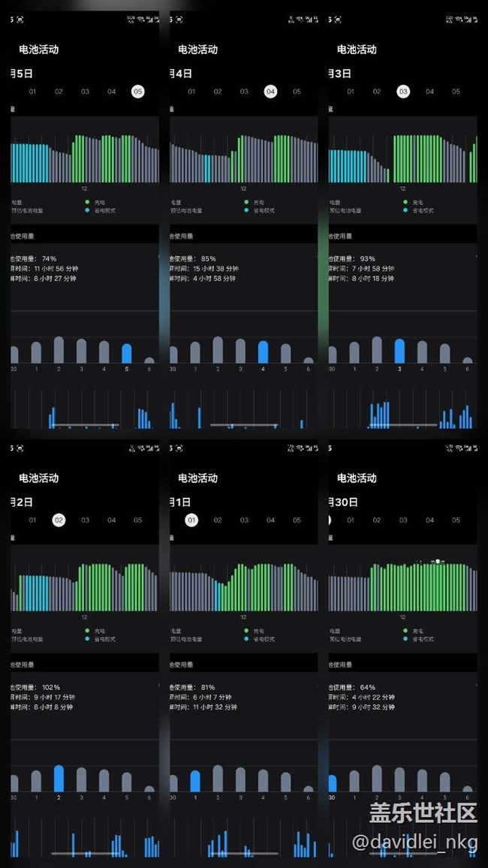Open the @davidlei_nkg watermark link
This screenshot has width=488, height=868.
(x=414, y=842)
